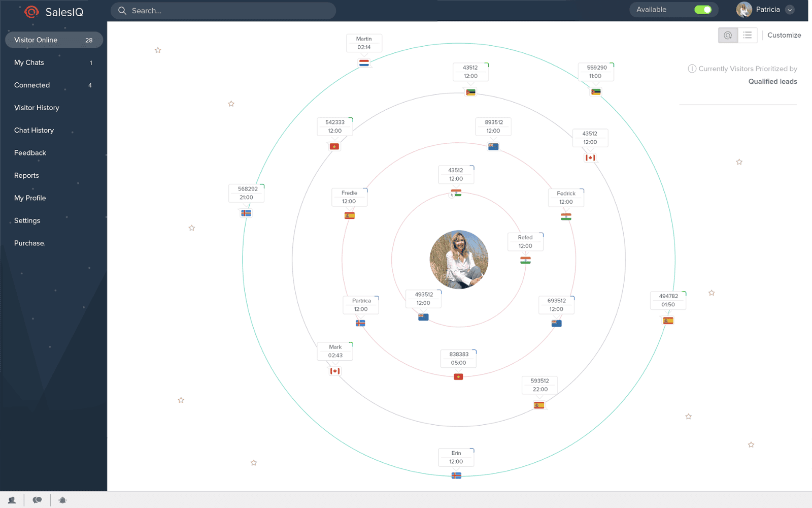The width and height of the screenshot is (812, 508).
Task: Click info icon beside Currently Visitors Prioritized
Action: coord(692,69)
